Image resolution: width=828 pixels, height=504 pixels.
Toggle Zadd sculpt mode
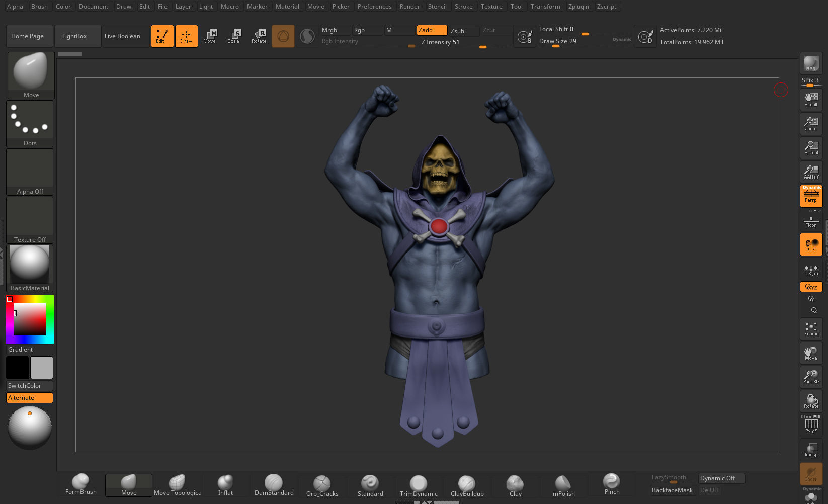[432, 30]
